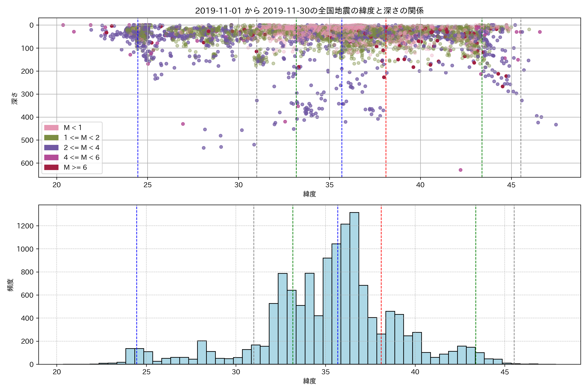The width and height of the screenshot is (588, 392).
Task: Click the 600 depth tick label
Action: [x=27, y=163]
